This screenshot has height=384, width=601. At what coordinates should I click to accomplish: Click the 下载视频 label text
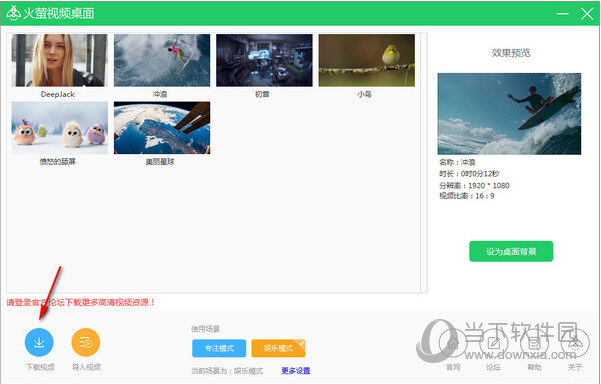(x=40, y=367)
